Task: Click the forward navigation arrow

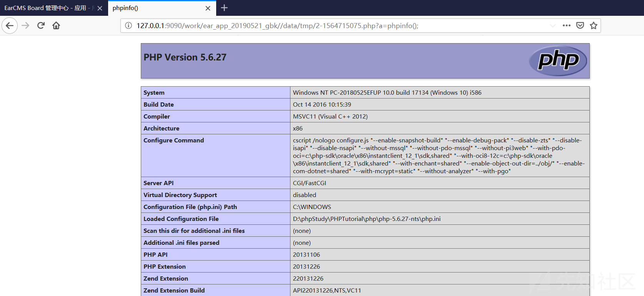Action: pyautogui.click(x=25, y=26)
